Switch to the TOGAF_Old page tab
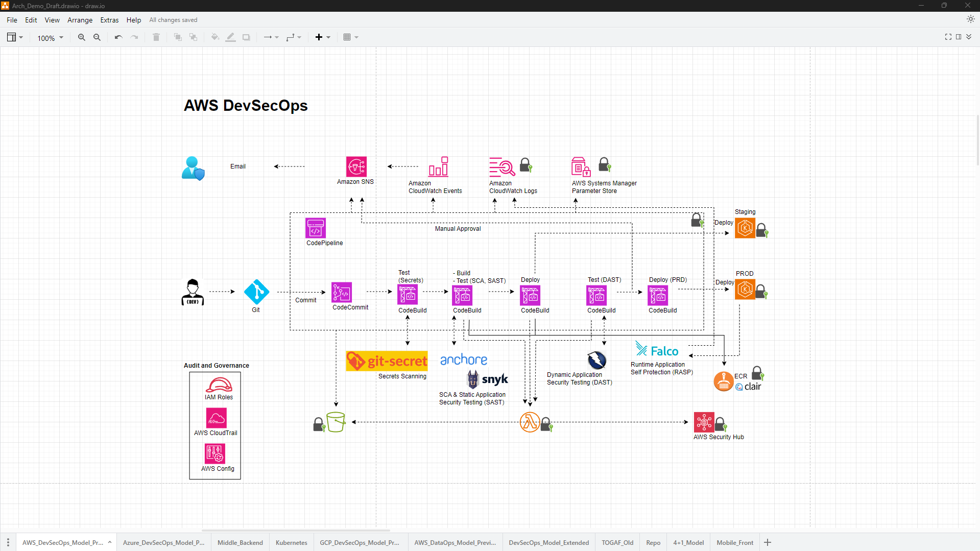 point(617,542)
